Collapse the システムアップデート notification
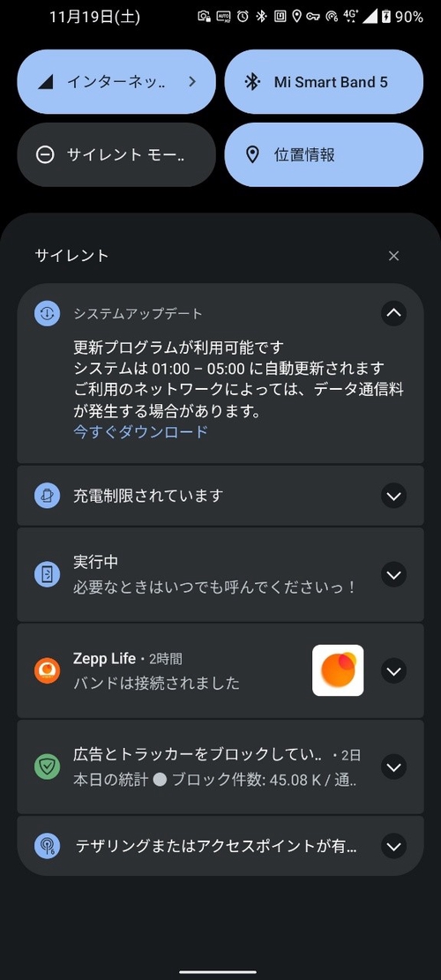 (393, 313)
